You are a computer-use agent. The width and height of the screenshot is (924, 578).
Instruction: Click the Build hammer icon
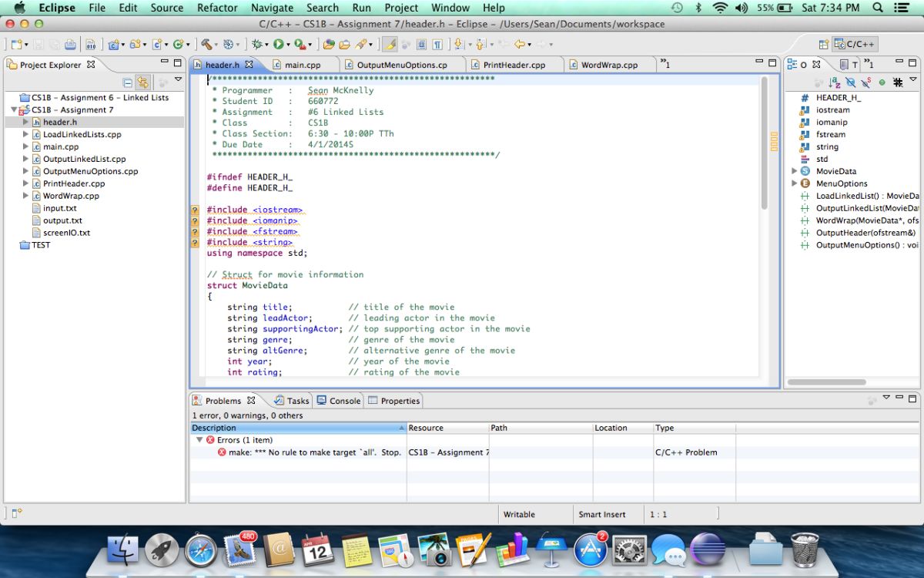point(206,45)
